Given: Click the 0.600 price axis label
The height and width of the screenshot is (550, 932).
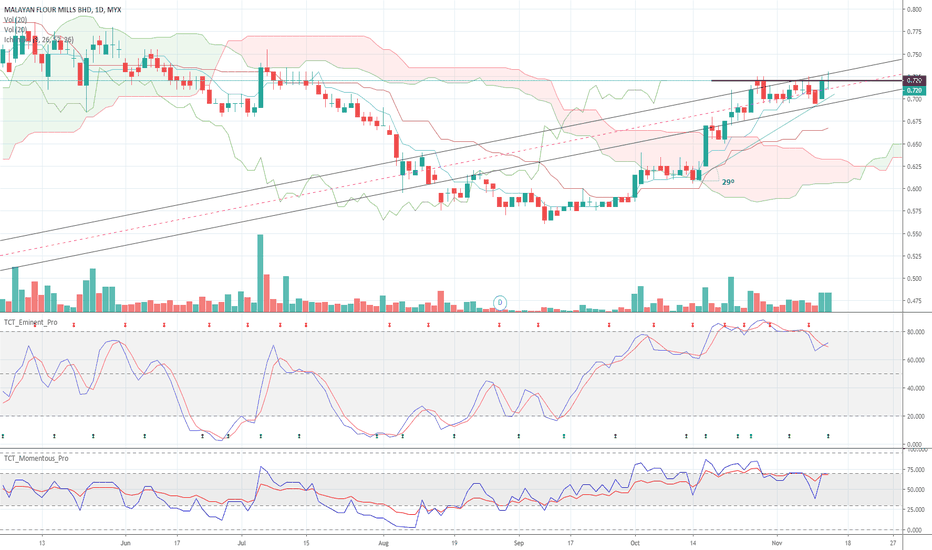Looking at the screenshot, I should (x=914, y=189).
